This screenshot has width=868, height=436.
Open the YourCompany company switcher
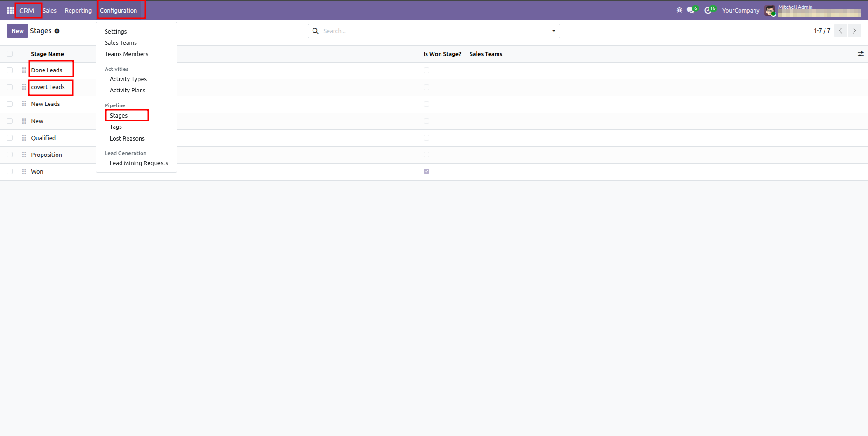click(740, 10)
